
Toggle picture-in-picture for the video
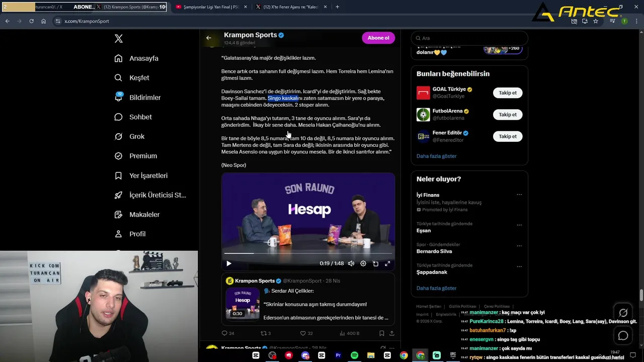(x=375, y=263)
